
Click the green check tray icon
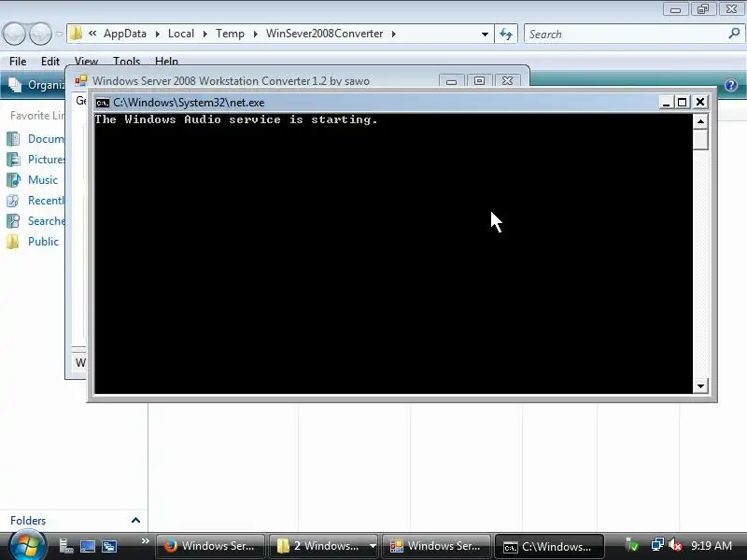[x=632, y=545]
